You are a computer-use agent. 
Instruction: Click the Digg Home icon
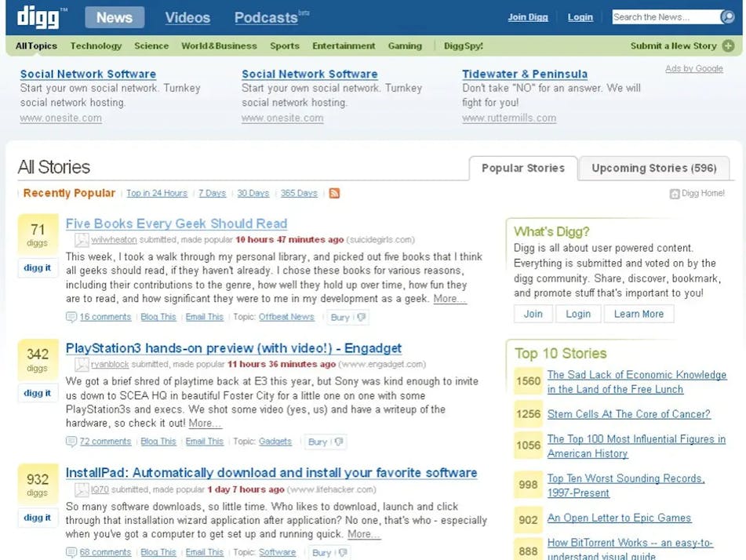click(x=674, y=194)
